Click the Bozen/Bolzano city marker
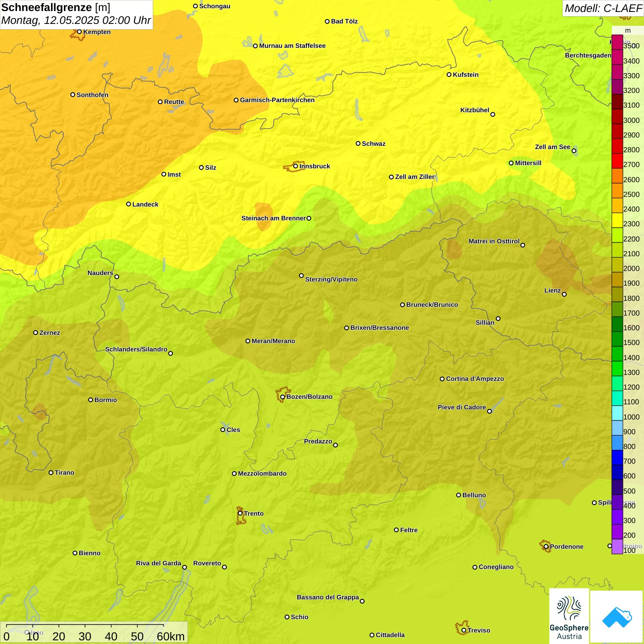The image size is (644, 644). point(282,397)
